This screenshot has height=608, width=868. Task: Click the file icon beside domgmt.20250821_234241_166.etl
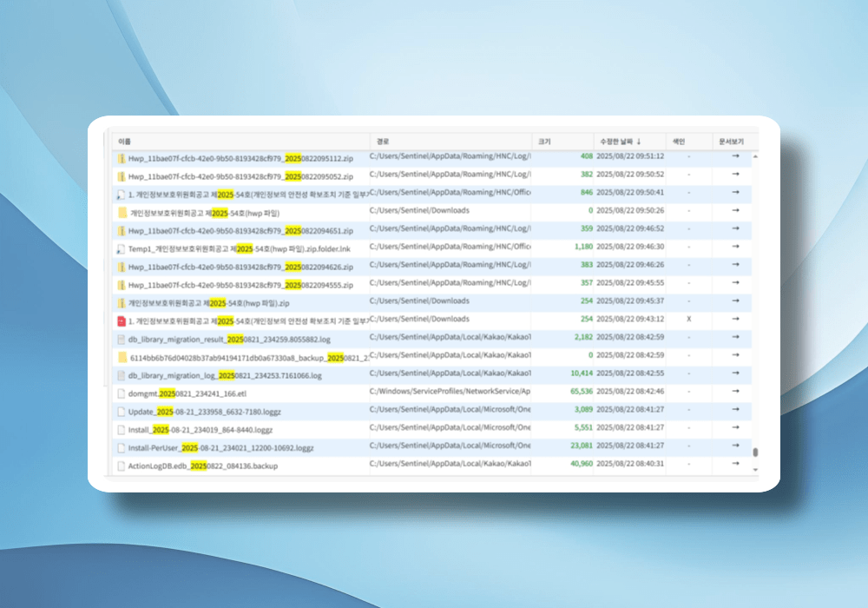[122, 393]
